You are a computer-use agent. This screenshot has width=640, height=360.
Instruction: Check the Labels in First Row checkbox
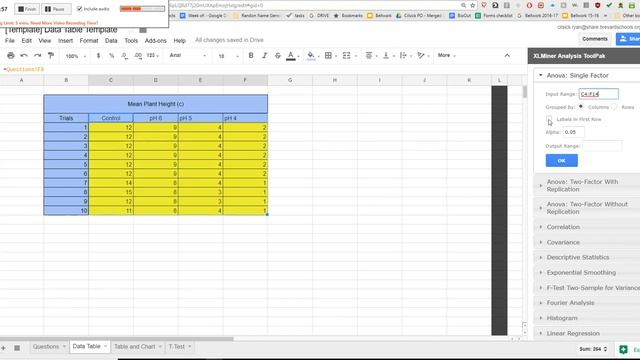(549, 119)
